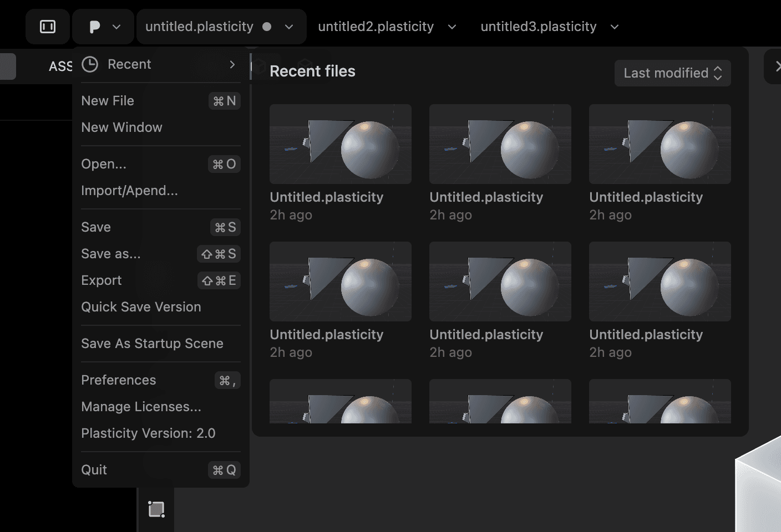The image size is (781, 532).
Task: Toggle the sidebar panel icon
Action: point(48,27)
